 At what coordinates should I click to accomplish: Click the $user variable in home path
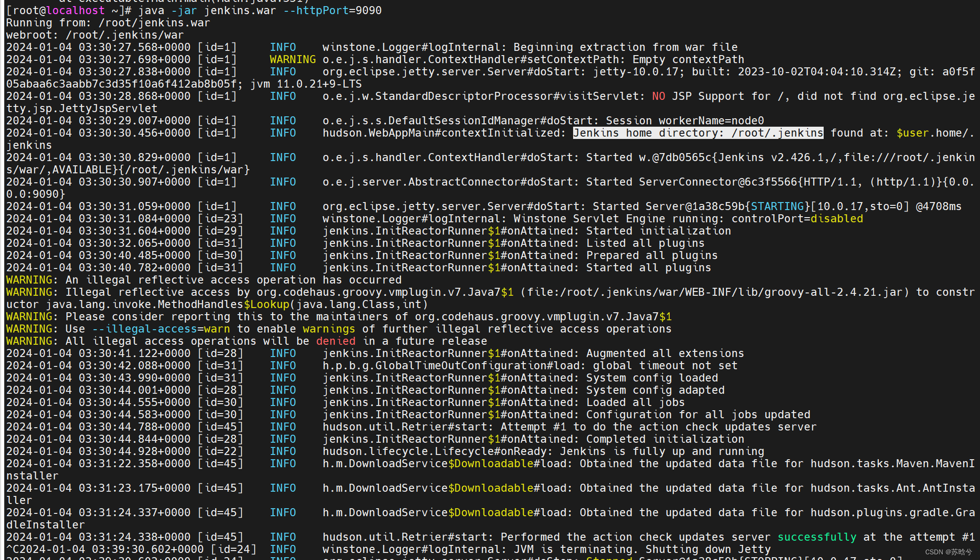[x=912, y=133]
